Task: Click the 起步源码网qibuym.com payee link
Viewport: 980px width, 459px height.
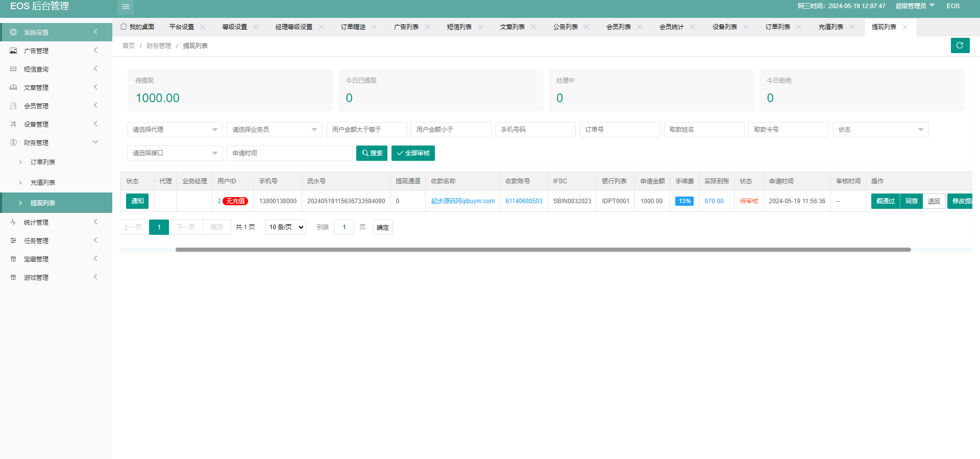Action: click(462, 201)
